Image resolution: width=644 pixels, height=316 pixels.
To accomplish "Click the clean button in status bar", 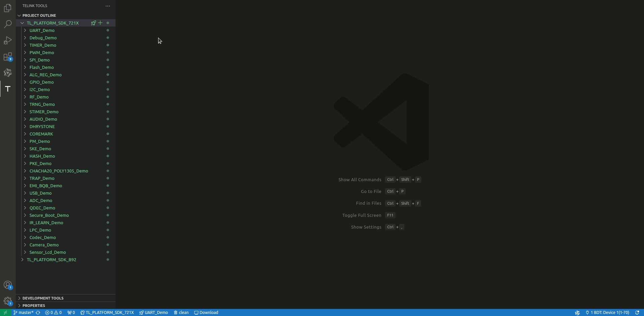I will pyautogui.click(x=181, y=313).
